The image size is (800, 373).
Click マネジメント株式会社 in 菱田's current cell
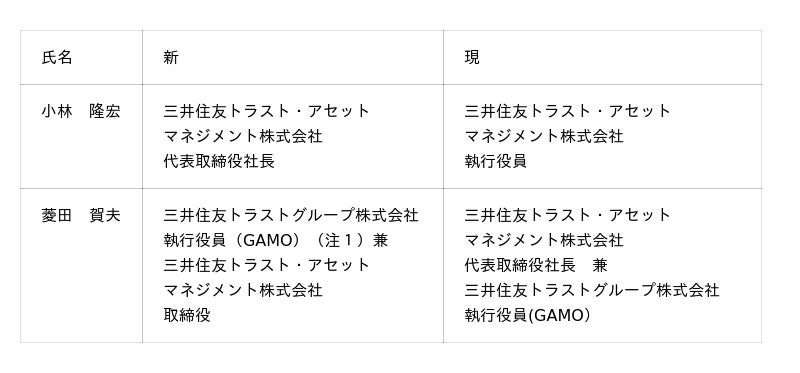point(544,240)
